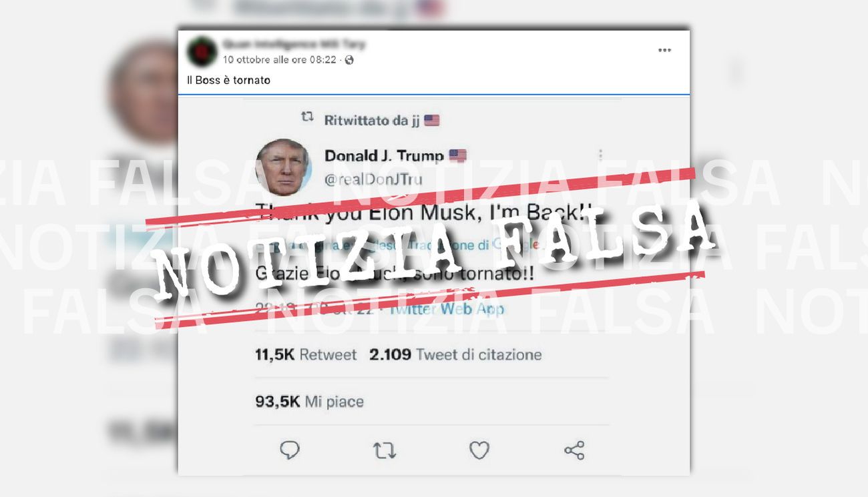Open the Facebook post author name

[x=294, y=45]
